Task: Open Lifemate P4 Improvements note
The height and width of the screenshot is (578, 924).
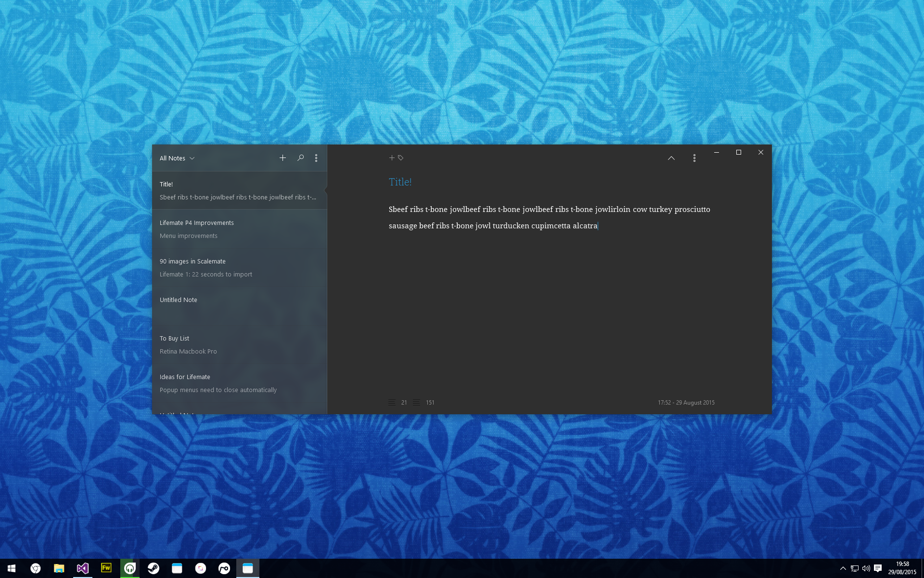Action: [239, 229]
